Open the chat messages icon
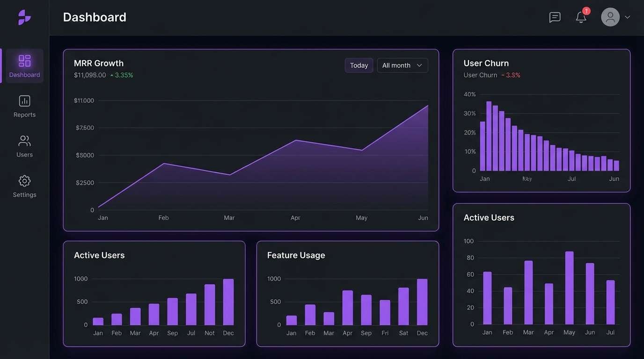The image size is (644, 359). click(555, 17)
